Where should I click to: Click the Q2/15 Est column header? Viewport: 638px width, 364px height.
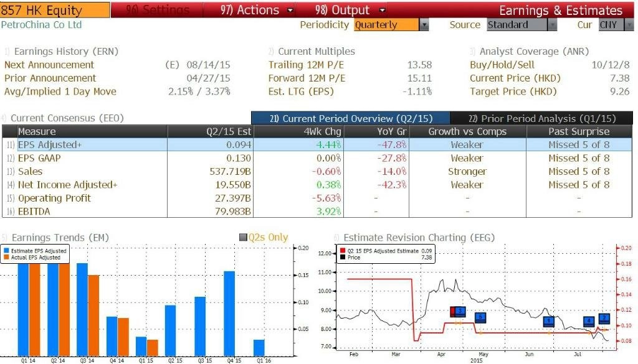coord(210,132)
